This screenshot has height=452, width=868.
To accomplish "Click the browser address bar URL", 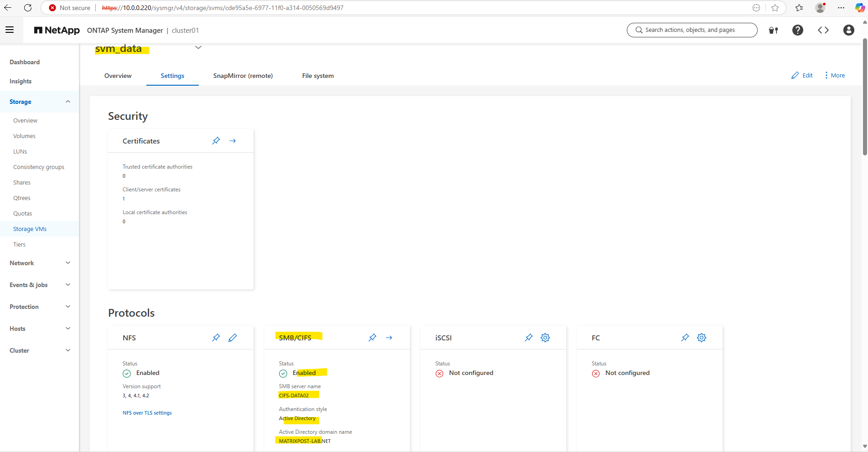I will 223,8.
